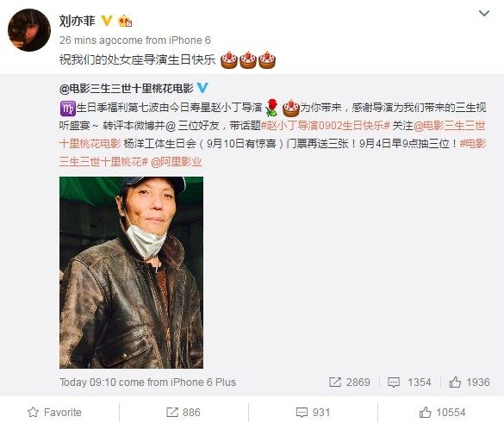Image resolution: width=504 pixels, height=423 pixels.
Task: Click original post repost icon 2869
Action: (x=350, y=382)
